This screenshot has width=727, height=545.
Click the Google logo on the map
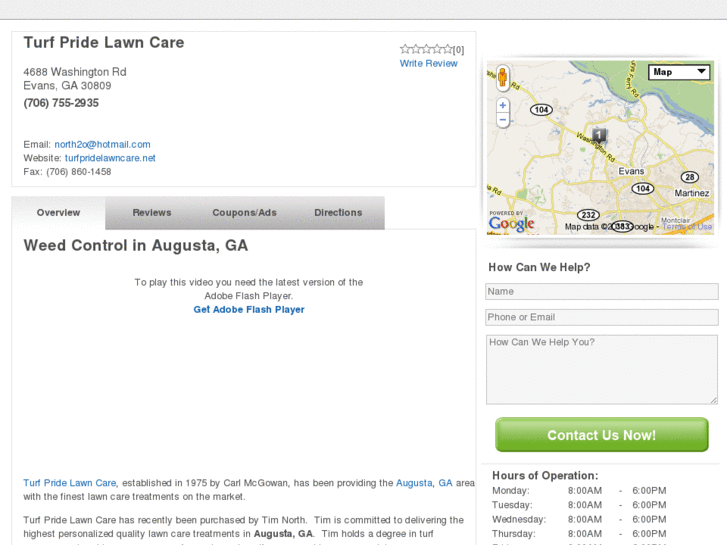511,224
